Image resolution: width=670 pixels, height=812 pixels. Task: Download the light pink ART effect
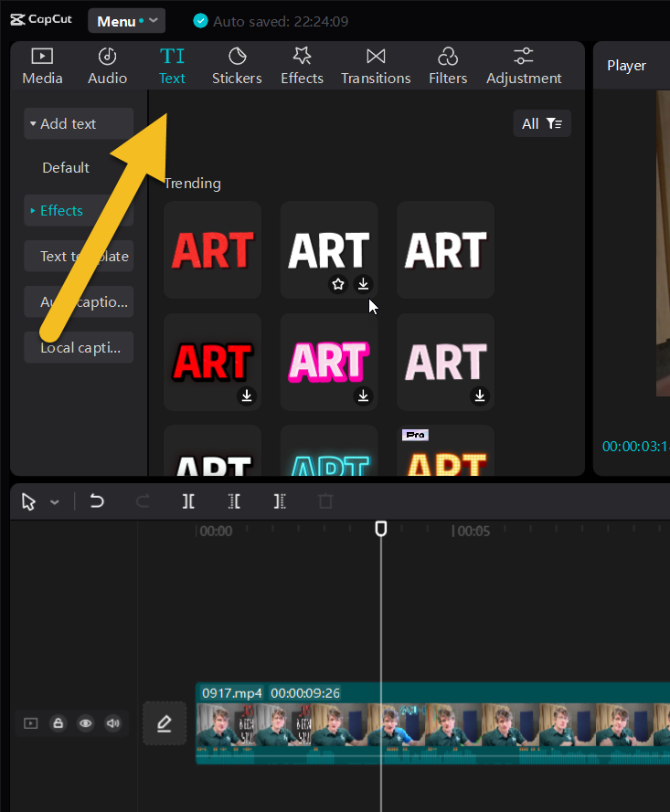[x=480, y=395]
